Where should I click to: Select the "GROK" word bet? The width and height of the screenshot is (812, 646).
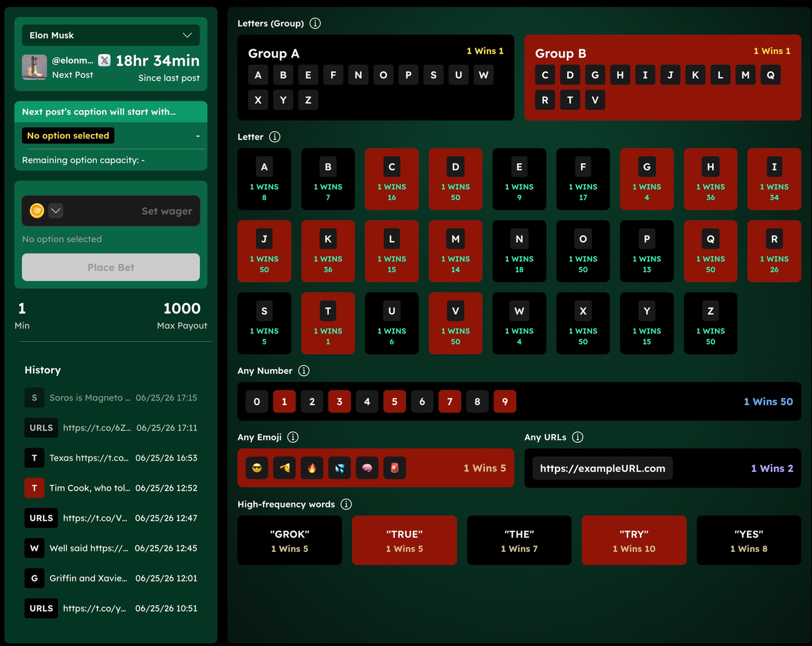(290, 540)
